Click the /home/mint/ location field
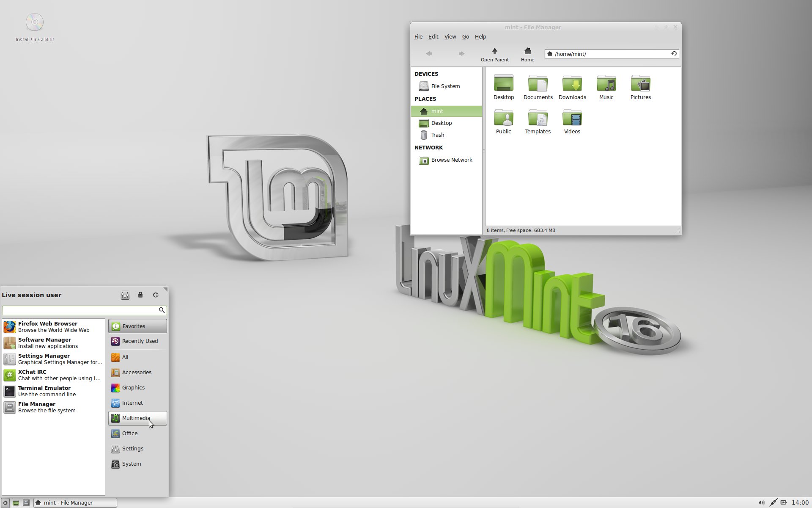812x508 pixels. click(x=612, y=54)
